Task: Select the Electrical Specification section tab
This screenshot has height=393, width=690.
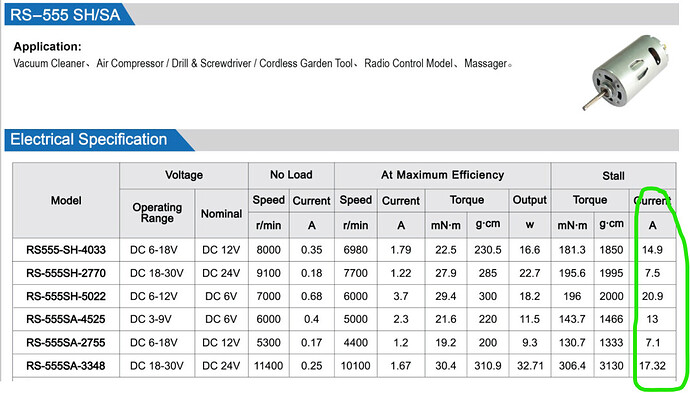Action: pos(99,140)
